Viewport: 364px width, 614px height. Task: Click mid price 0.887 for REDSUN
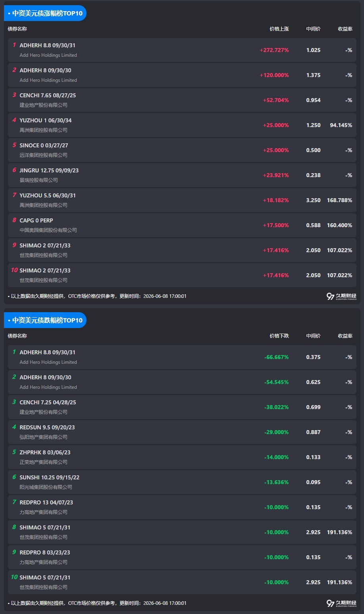coord(313,432)
